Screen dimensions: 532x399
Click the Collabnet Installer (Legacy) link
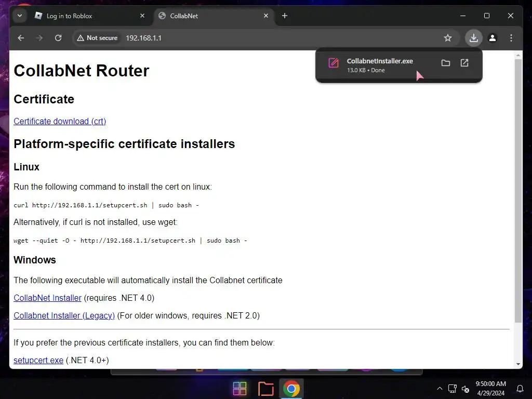coord(64,315)
